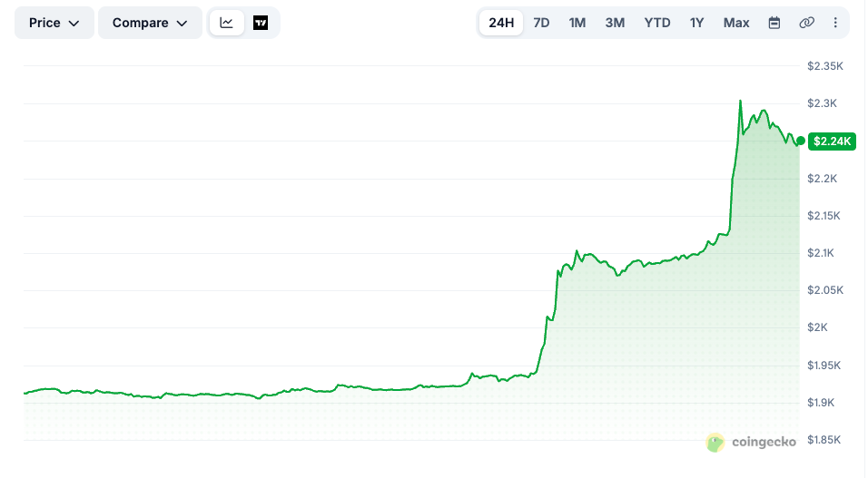The height and width of the screenshot is (478, 868).
Task: Click the green current price dot
Action: [801, 141]
